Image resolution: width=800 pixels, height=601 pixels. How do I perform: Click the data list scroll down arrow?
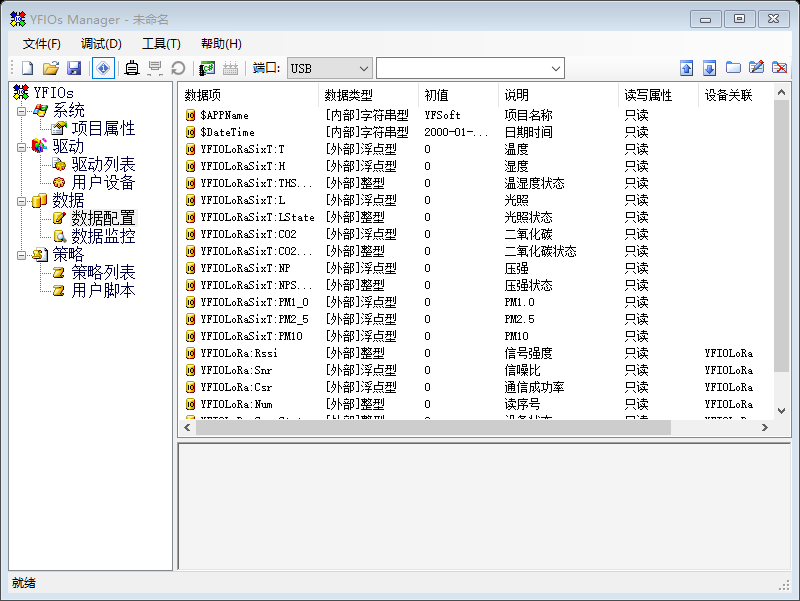tap(781, 411)
